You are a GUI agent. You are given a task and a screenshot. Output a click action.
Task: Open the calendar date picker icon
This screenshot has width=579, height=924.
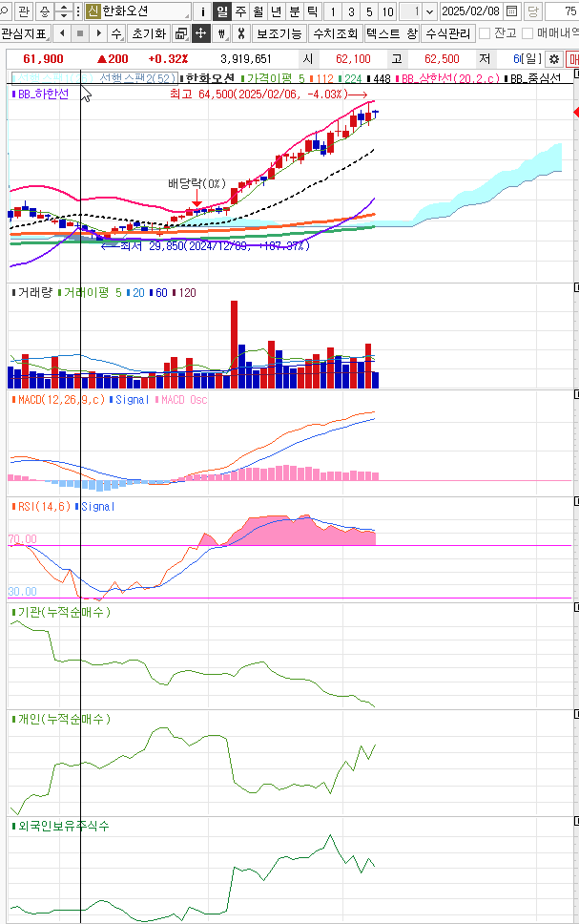click(512, 11)
